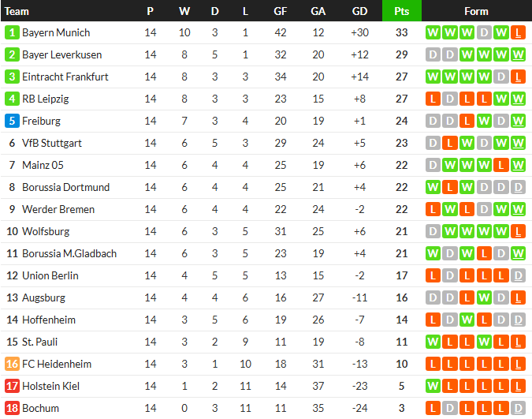Open Borussia Dortmund team page

pyautogui.click(x=65, y=188)
